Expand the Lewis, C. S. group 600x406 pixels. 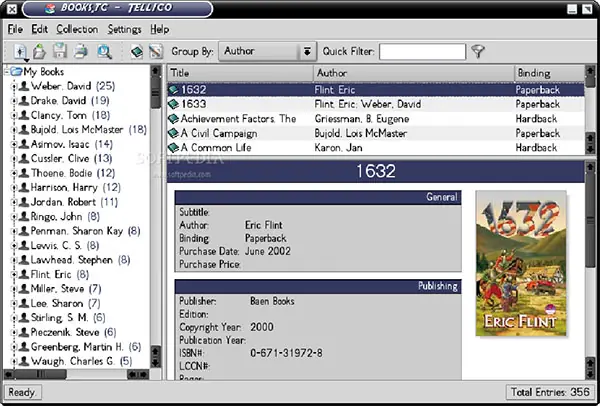pos(14,246)
